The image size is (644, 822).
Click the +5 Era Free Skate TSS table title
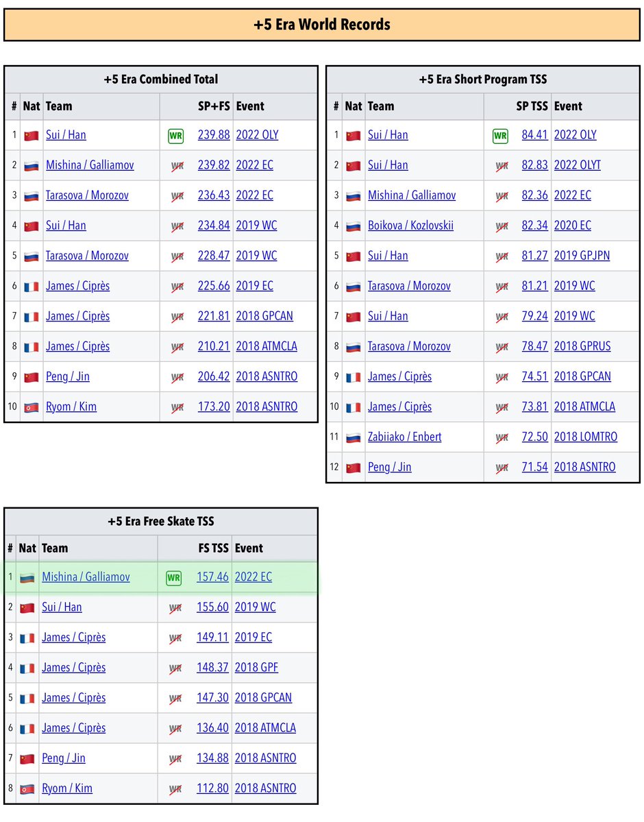161,522
